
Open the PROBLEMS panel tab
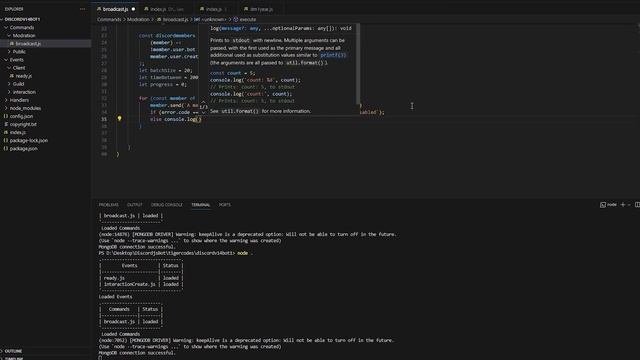tap(109, 205)
